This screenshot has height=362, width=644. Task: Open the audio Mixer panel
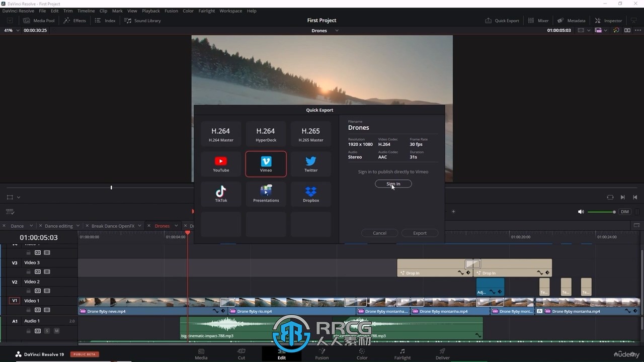pos(538,21)
